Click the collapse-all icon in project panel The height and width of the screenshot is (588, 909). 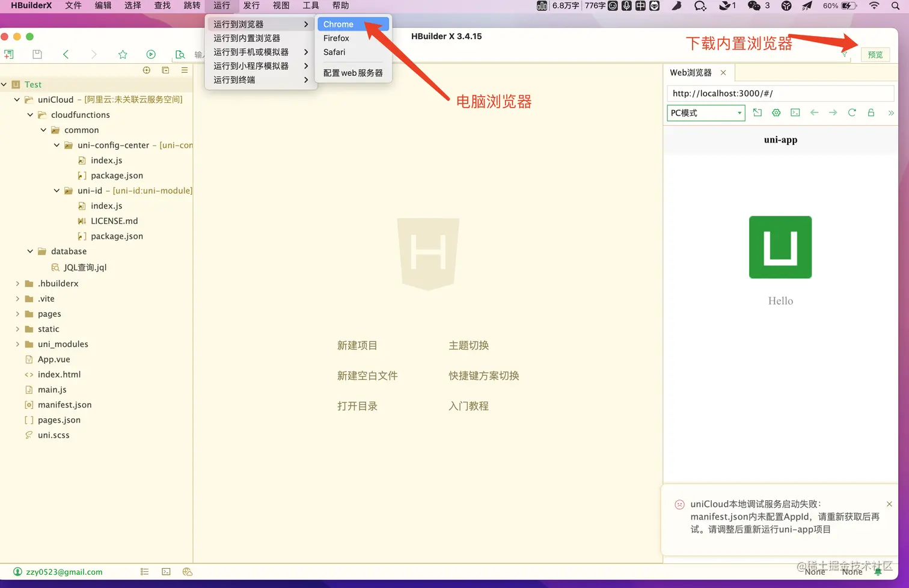click(165, 70)
